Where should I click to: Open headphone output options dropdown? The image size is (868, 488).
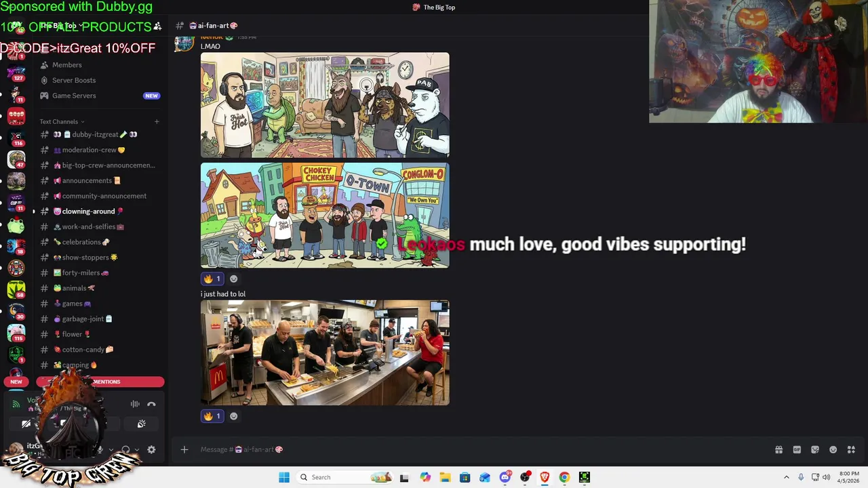pyautogui.click(x=136, y=449)
